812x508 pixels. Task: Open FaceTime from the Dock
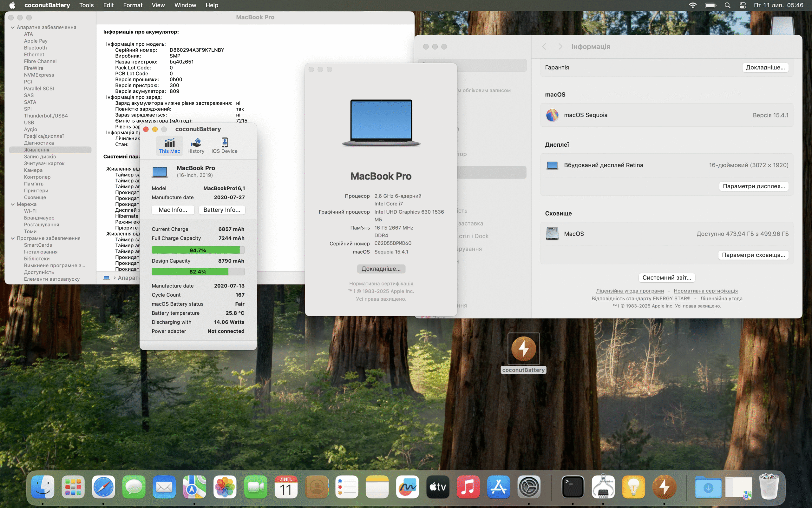point(255,487)
